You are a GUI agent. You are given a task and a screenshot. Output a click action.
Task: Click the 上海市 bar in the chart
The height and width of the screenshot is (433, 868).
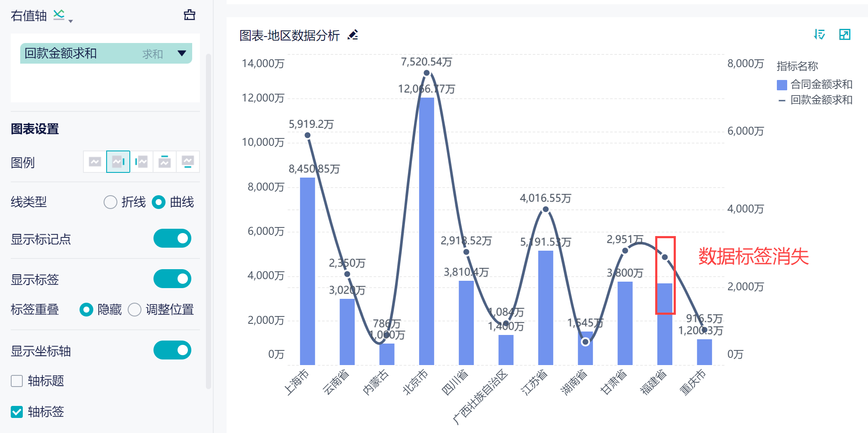(x=307, y=271)
